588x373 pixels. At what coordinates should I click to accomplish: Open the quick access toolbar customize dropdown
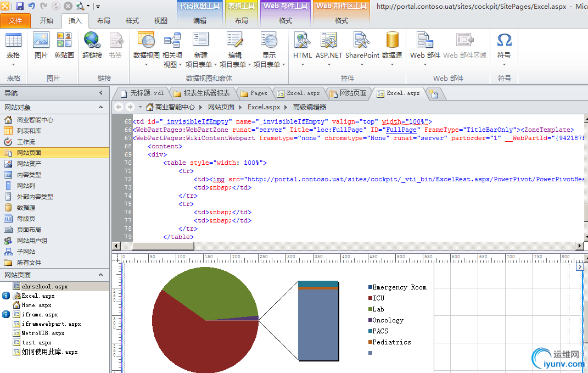click(x=98, y=7)
